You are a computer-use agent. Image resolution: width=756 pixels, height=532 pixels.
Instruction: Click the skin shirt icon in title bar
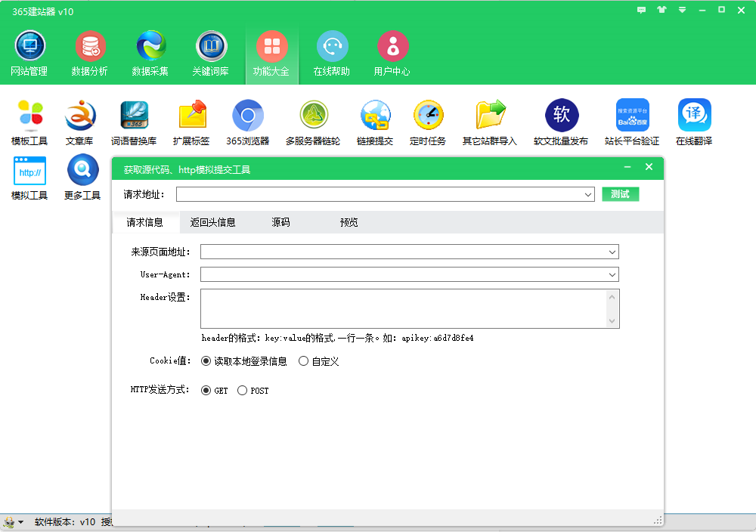[661, 10]
